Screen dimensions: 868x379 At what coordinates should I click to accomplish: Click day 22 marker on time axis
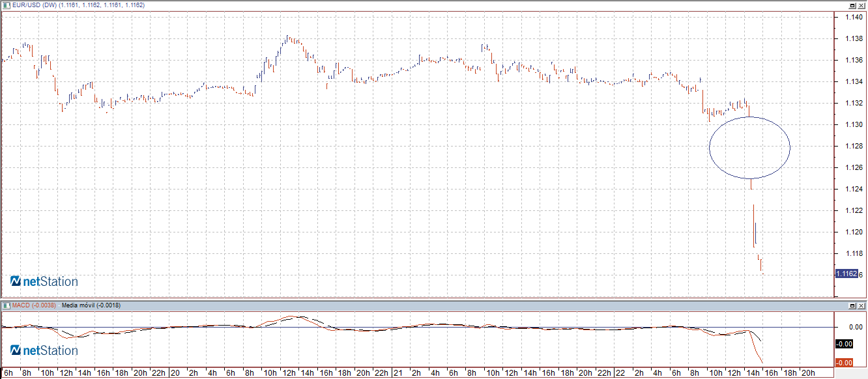(x=620, y=373)
